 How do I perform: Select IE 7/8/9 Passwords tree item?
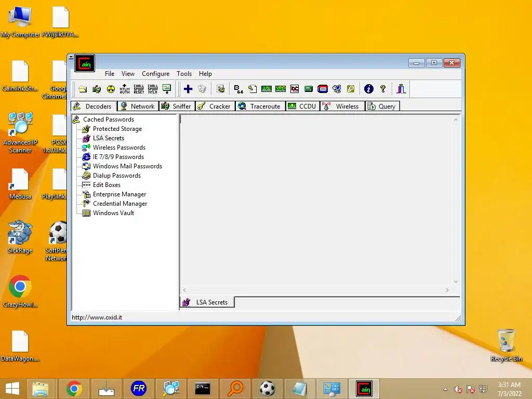(x=118, y=157)
